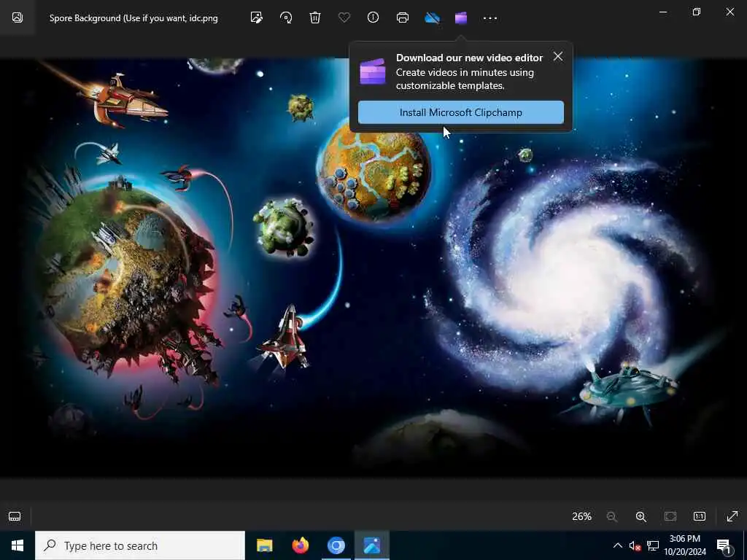The image size is (747, 560).
Task: Open the notification center icon
Action: pyautogui.click(x=724, y=545)
